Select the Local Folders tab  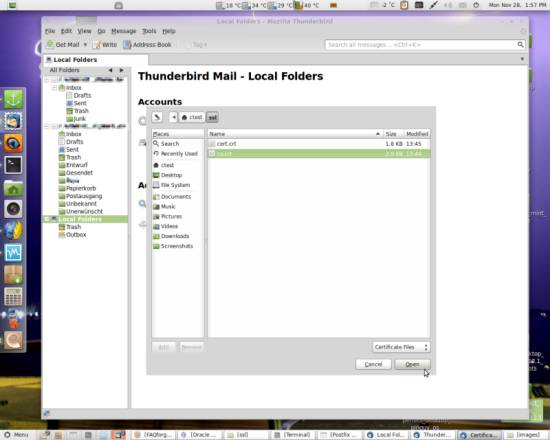pos(95,60)
